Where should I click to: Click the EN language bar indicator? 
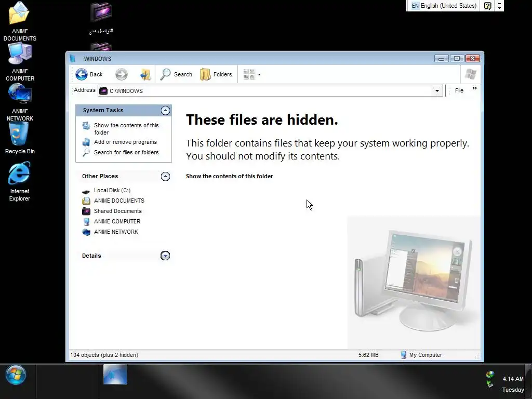[x=415, y=5]
